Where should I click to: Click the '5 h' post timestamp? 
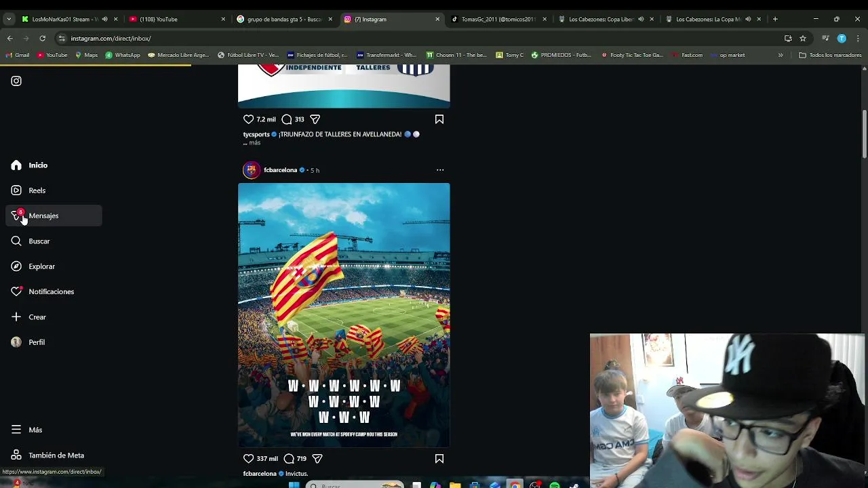coord(315,170)
